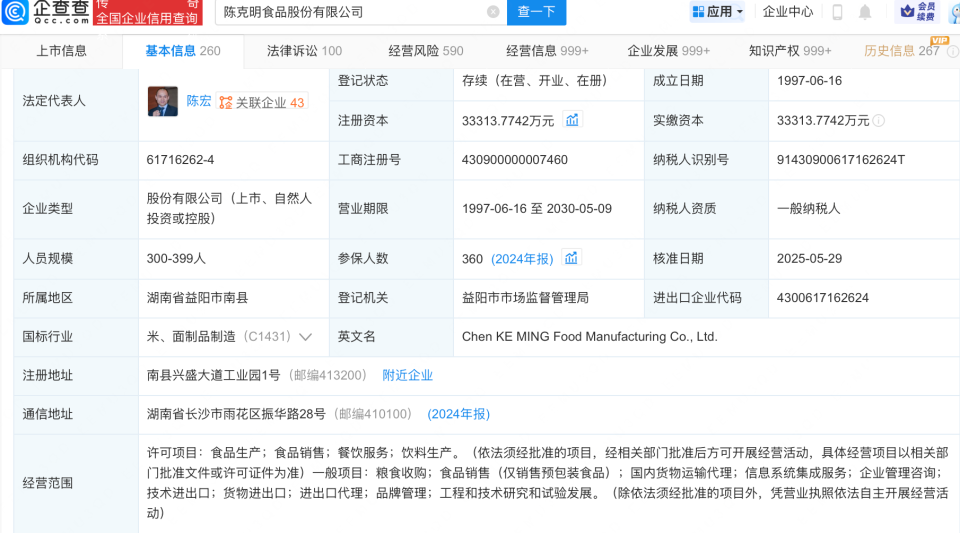This screenshot has height=533, width=960.
Task: View the chart icon next to registered capital
Action: tap(572, 120)
